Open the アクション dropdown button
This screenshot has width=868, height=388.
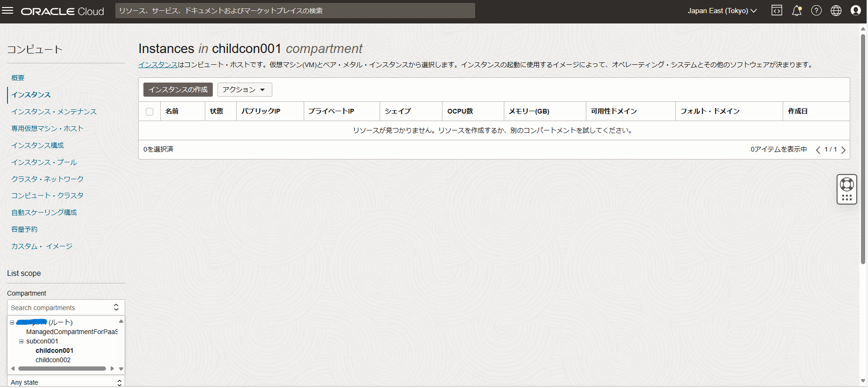pos(245,90)
